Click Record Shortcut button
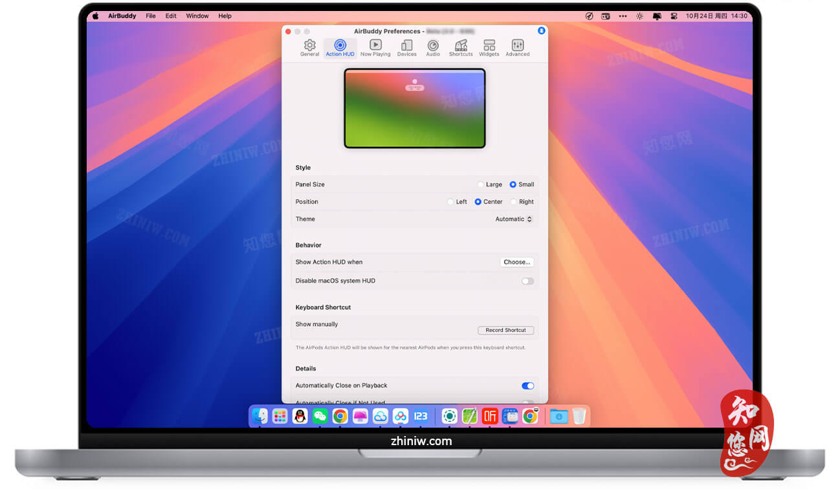The height and width of the screenshot is (504, 840). point(506,330)
